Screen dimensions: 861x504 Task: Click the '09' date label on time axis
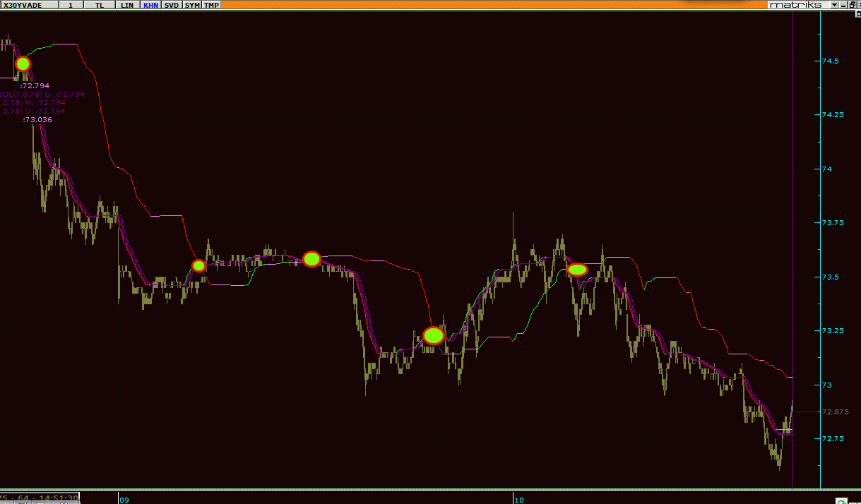pyautogui.click(x=125, y=500)
